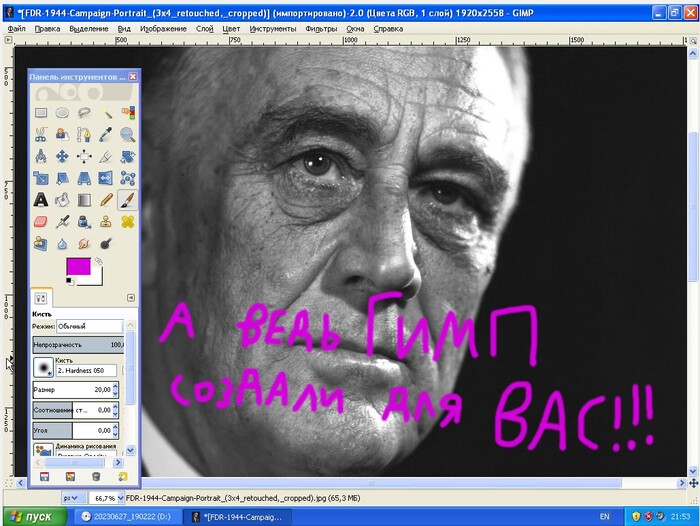
Task: Select the Paintbrush tool
Action: pos(128,200)
